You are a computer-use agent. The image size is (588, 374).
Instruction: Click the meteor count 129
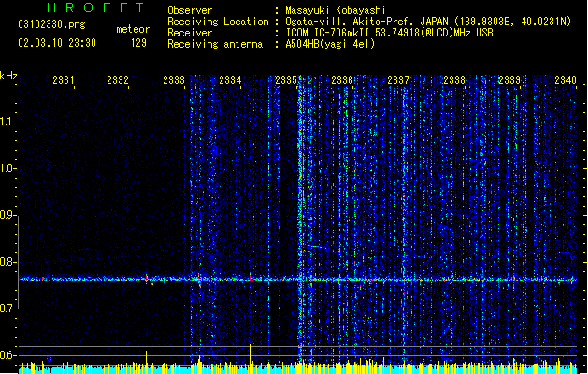(x=138, y=43)
